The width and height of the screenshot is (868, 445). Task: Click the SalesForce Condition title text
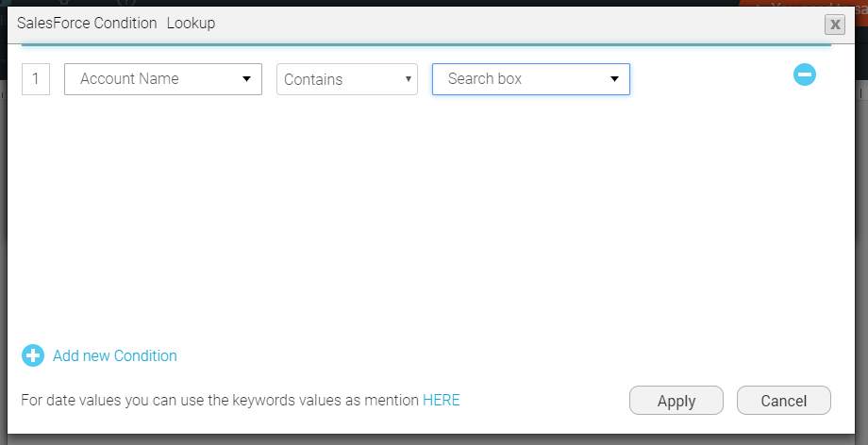click(87, 23)
